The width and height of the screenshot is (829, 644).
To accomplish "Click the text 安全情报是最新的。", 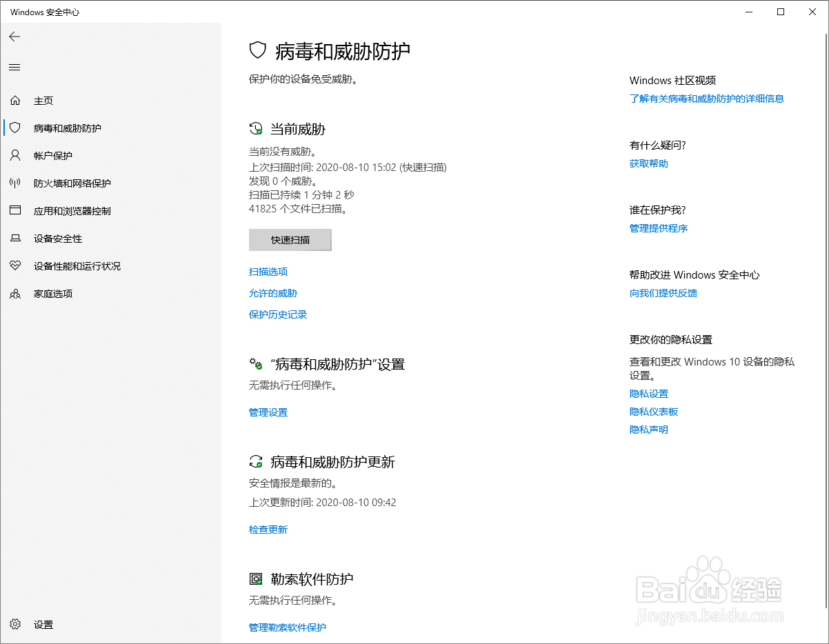I will (293, 483).
